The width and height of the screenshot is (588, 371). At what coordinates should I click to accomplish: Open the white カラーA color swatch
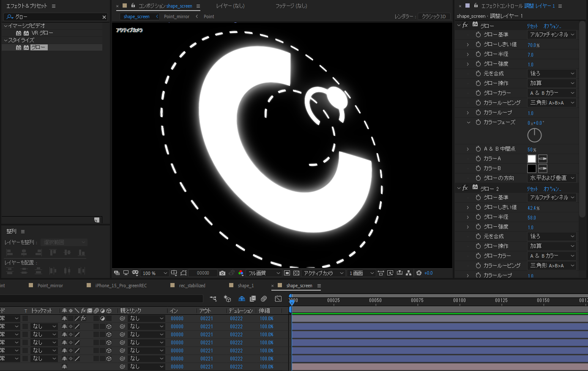[x=532, y=159]
